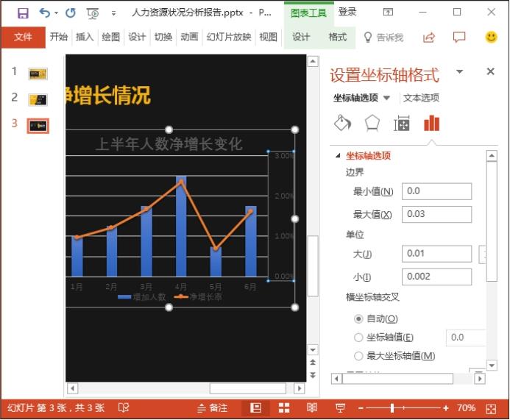This screenshot has height=420, width=510.
Task: Click the Share icon in ribbon
Action: coord(429,38)
